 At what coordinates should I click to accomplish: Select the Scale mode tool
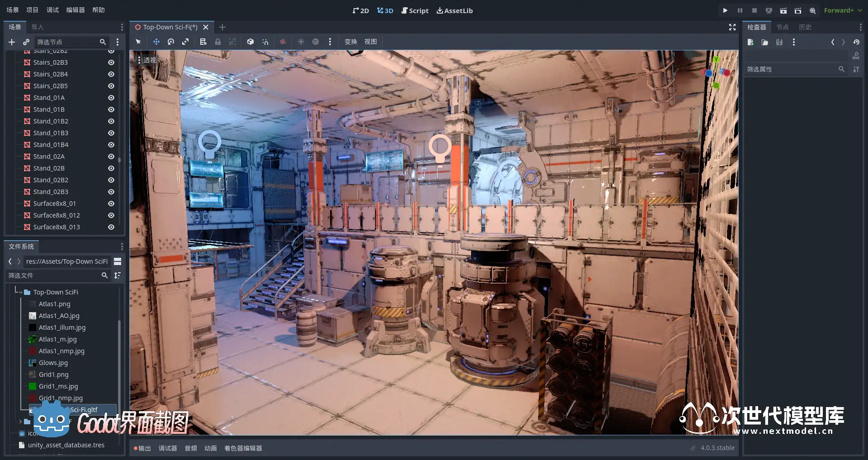(185, 42)
